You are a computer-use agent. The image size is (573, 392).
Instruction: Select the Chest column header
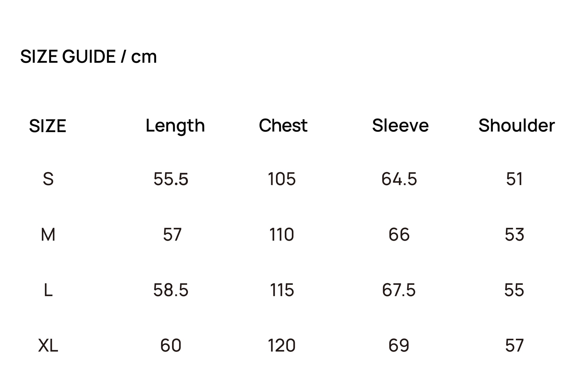283,126
